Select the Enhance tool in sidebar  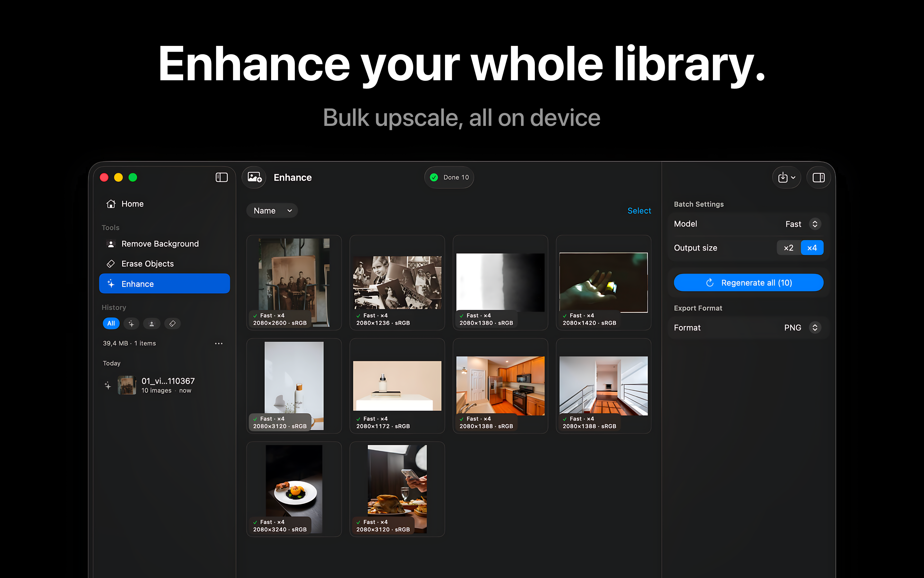coord(164,284)
